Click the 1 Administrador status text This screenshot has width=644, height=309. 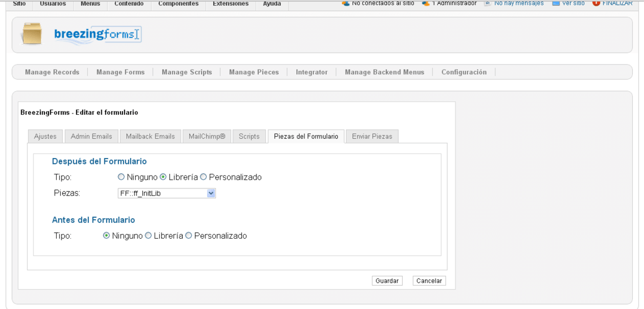454,3
